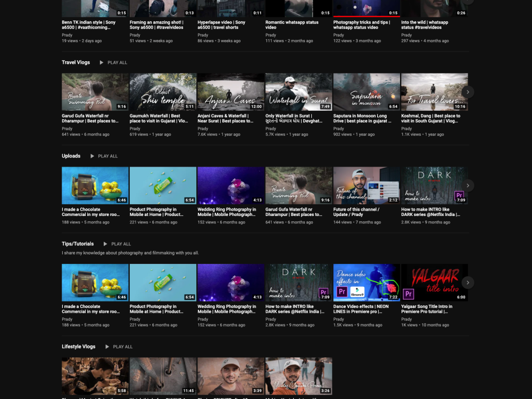Open the Oldest Shiv temple thumbnail
The image size is (532, 399).
(x=163, y=92)
